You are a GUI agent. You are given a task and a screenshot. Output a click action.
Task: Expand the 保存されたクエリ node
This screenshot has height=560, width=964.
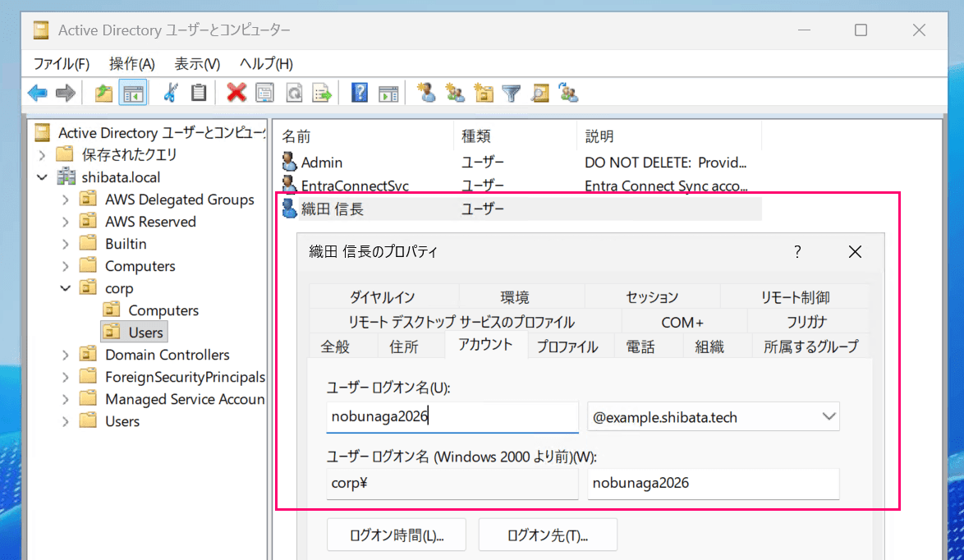[x=42, y=155]
